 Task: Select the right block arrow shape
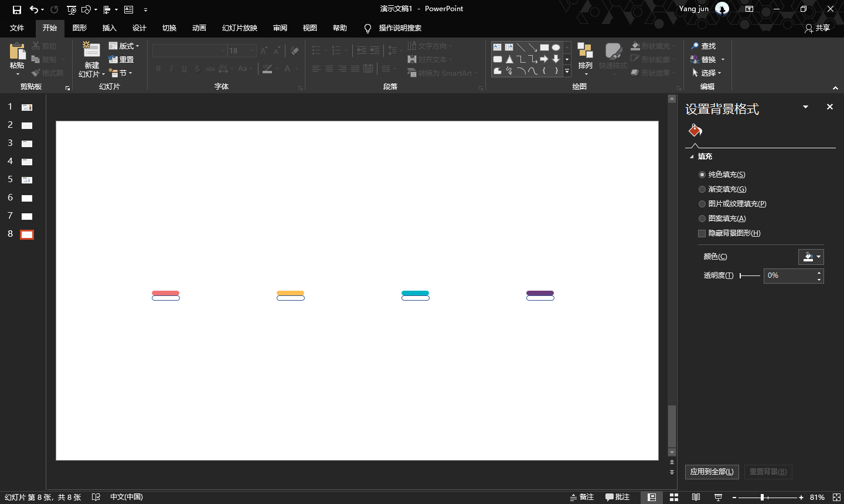(x=544, y=59)
